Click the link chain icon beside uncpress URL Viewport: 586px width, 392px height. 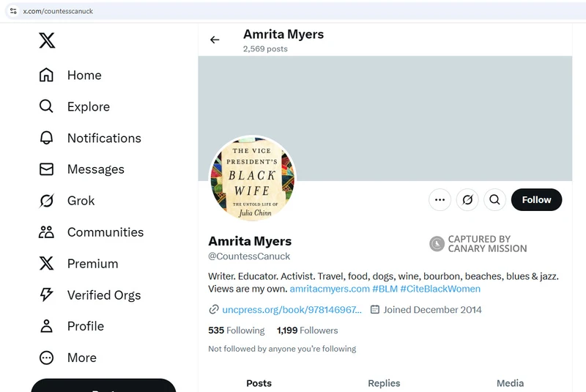click(213, 309)
